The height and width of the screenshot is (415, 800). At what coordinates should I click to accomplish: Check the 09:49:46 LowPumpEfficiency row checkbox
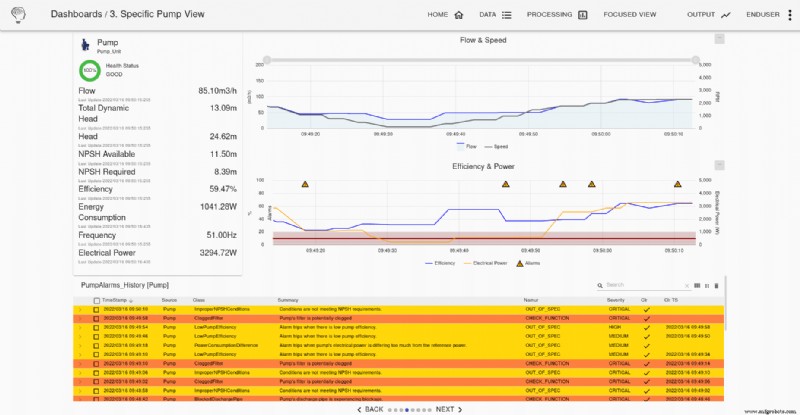(x=96, y=336)
